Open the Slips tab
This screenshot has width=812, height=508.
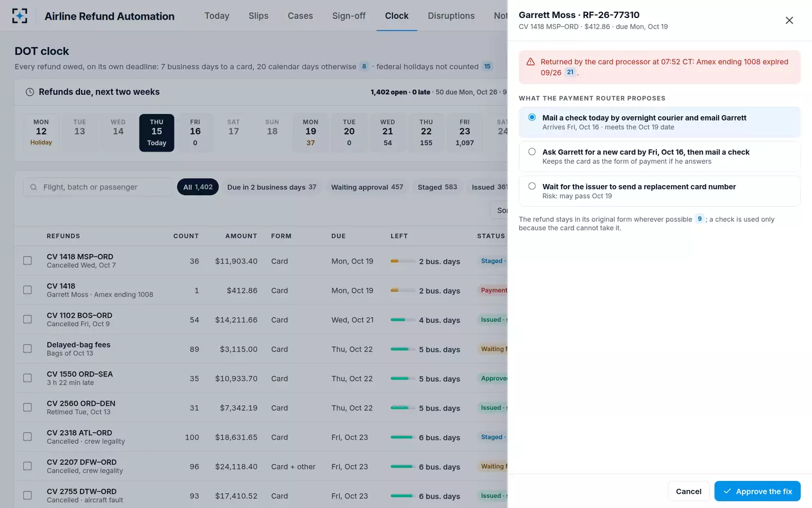pyautogui.click(x=258, y=16)
